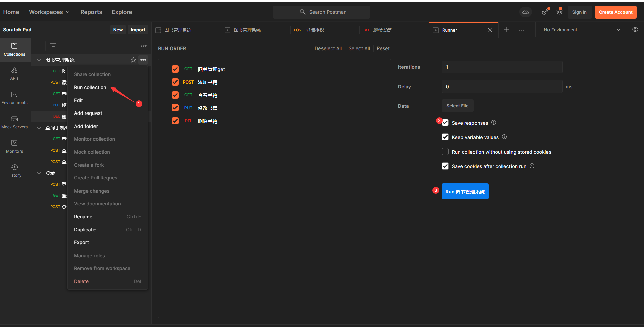The height and width of the screenshot is (327, 644).
Task: Switch to the POST 登陆授权 tab
Action: pos(324,30)
